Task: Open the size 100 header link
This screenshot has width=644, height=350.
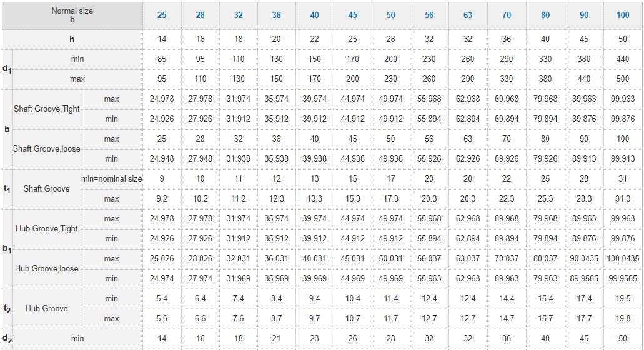Action: 623,15
